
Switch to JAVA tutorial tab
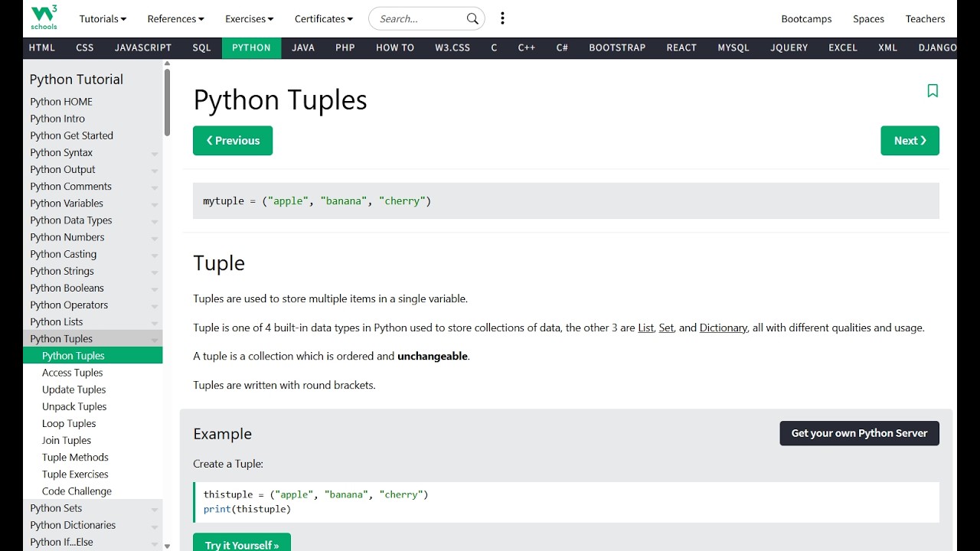click(x=303, y=47)
